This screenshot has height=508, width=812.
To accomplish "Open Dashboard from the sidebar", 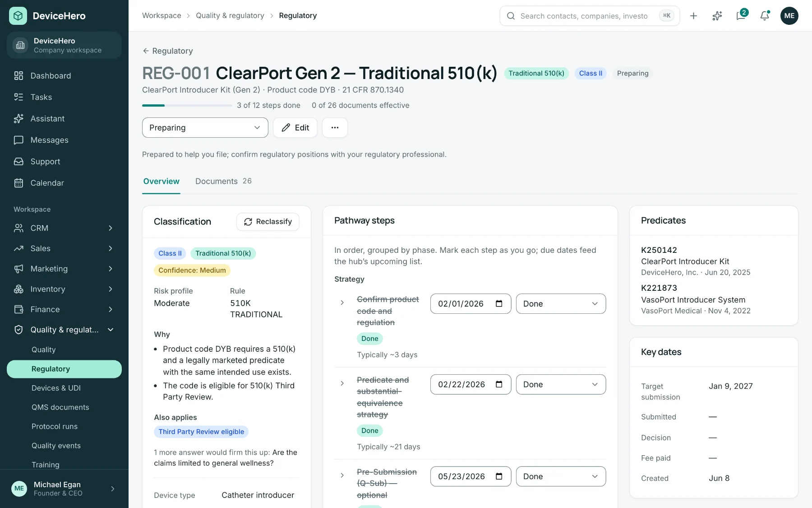I will [x=64, y=75].
